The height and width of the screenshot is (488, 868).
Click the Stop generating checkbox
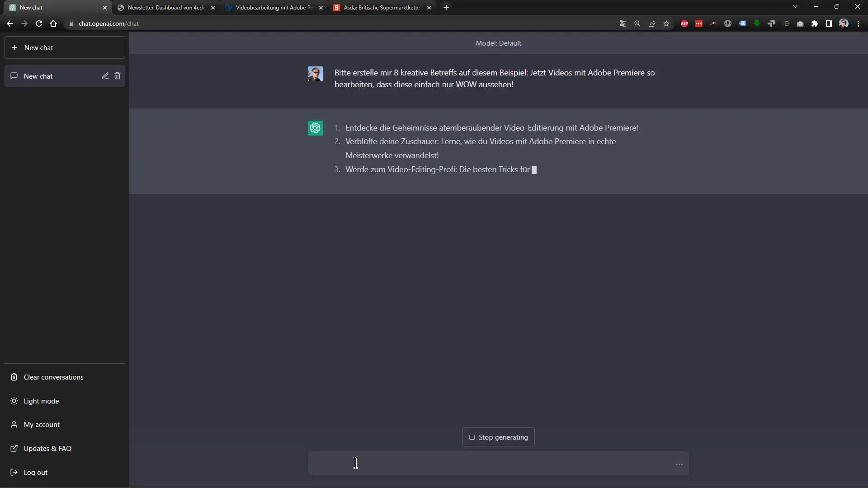pos(472,437)
